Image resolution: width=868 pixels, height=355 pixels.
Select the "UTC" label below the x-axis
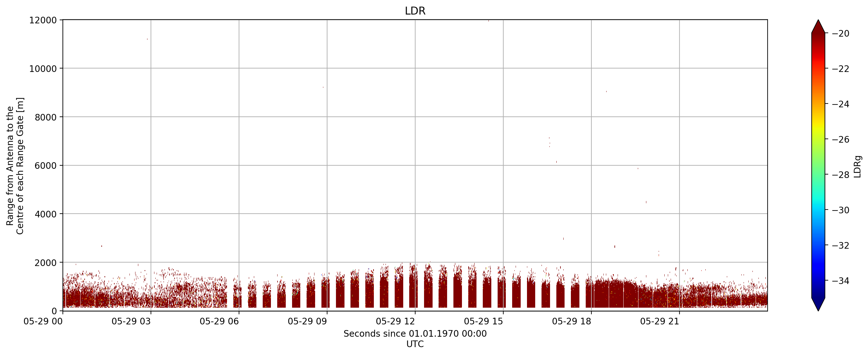[x=415, y=344]
